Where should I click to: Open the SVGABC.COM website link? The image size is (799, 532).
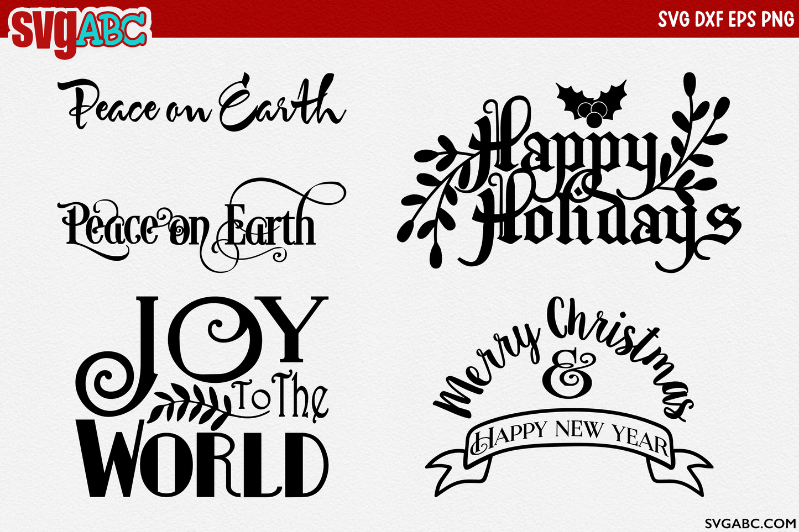coord(750,523)
